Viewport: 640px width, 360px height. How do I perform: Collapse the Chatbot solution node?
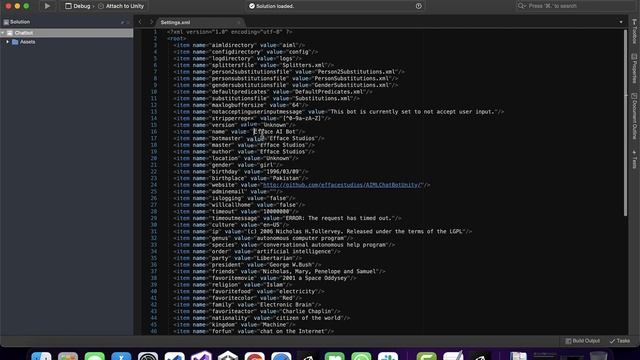click(x=3, y=33)
